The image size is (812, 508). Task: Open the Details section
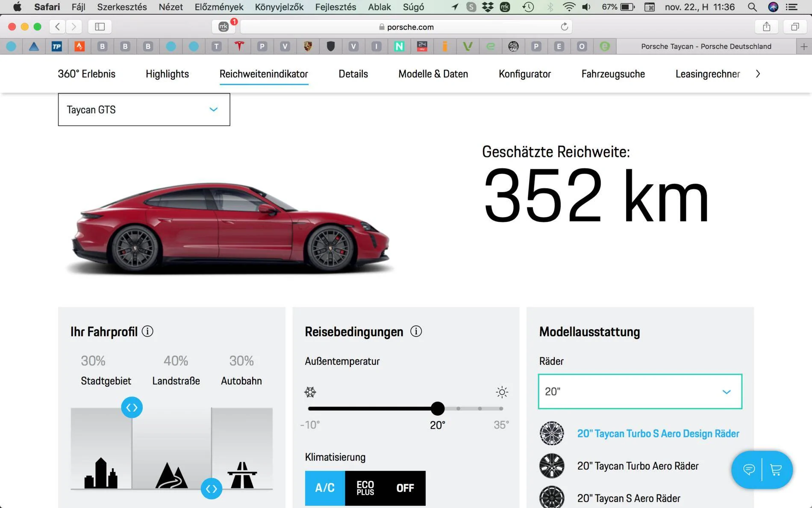point(353,74)
